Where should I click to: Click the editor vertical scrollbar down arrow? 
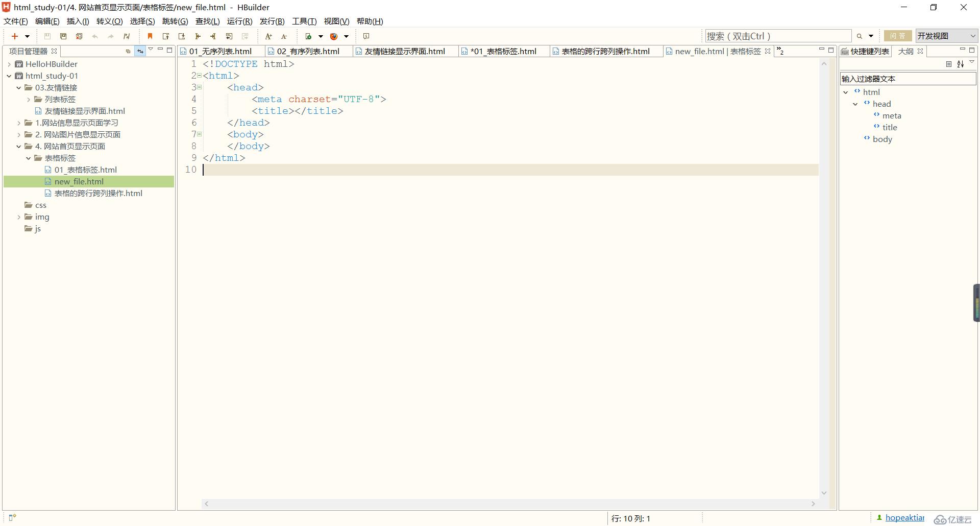pos(824,493)
